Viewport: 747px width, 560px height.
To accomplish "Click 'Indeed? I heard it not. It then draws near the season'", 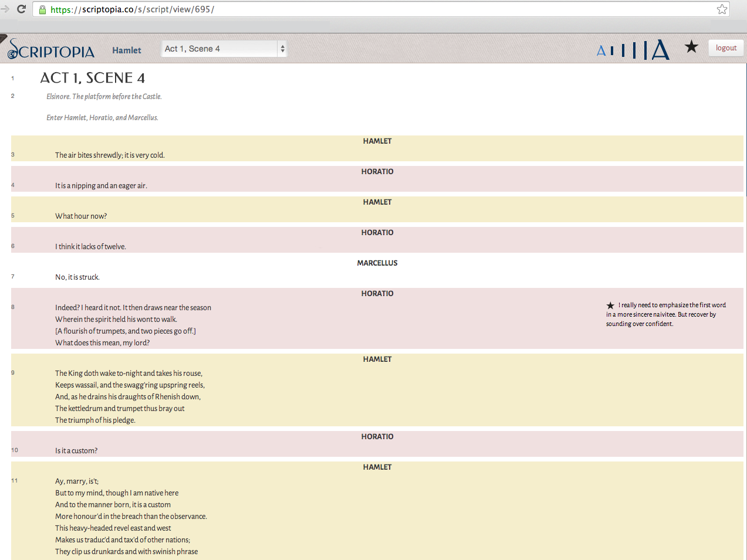I will click(x=133, y=308).
